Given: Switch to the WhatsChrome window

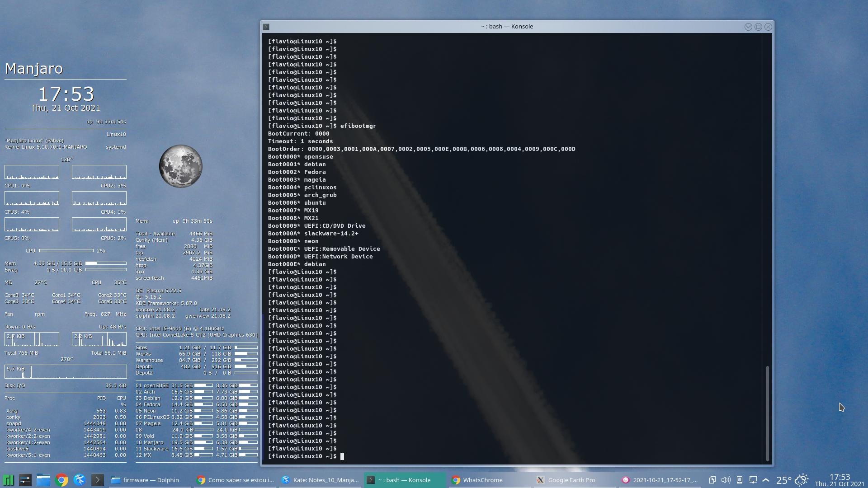Looking at the screenshot, I should click(490, 480).
